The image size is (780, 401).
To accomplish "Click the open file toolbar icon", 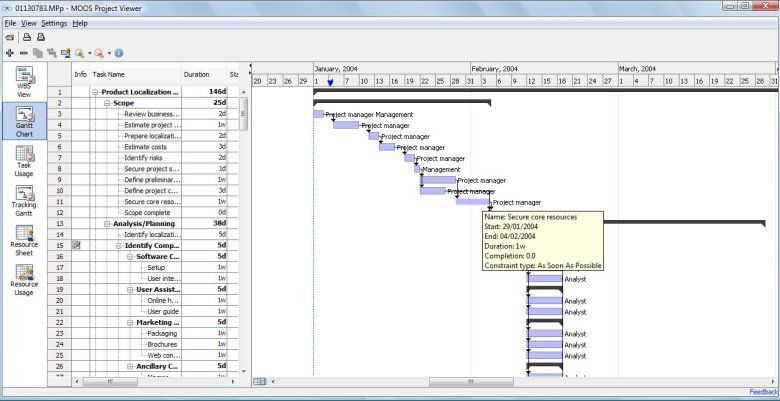I will pyautogui.click(x=9, y=36).
